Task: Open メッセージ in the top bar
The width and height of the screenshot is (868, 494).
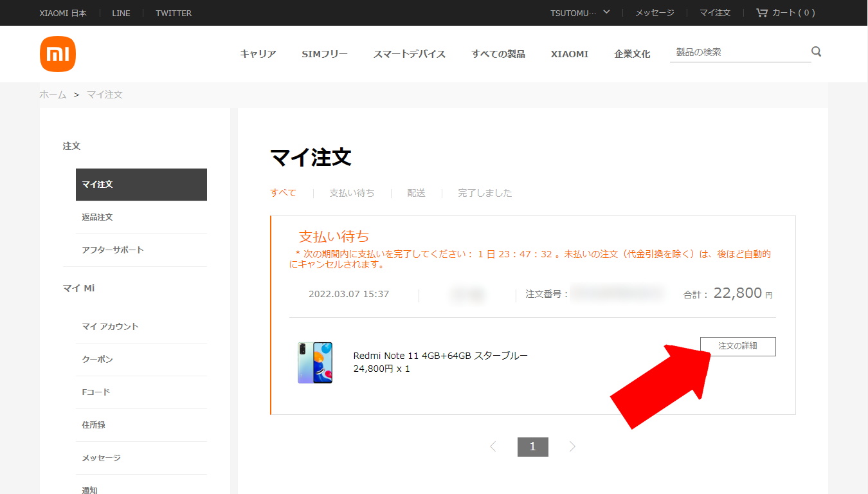Action: tap(655, 13)
